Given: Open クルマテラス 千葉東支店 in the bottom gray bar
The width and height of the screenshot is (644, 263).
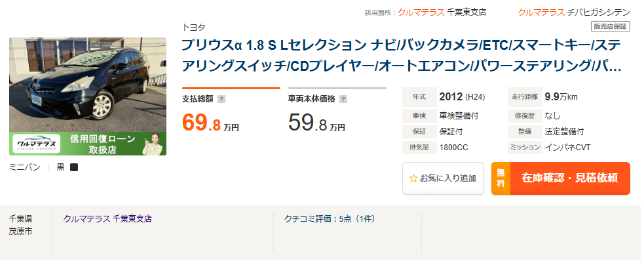Looking at the screenshot, I should pyautogui.click(x=107, y=218).
